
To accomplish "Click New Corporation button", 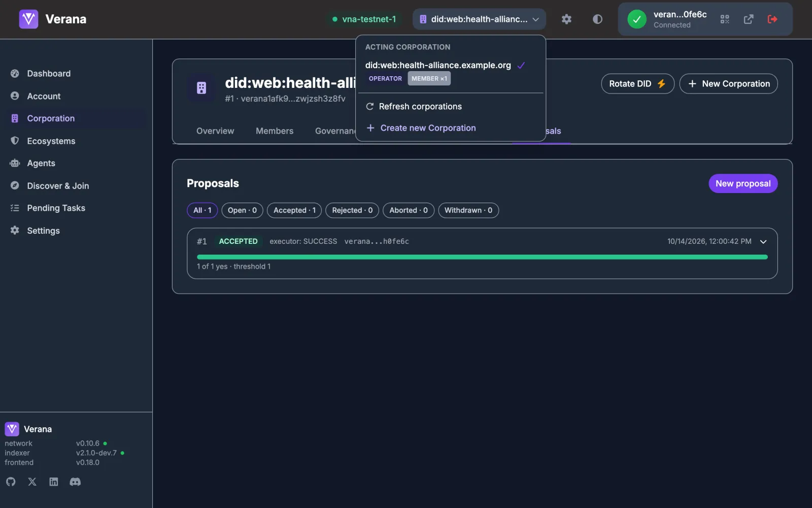I will click(728, 84).
